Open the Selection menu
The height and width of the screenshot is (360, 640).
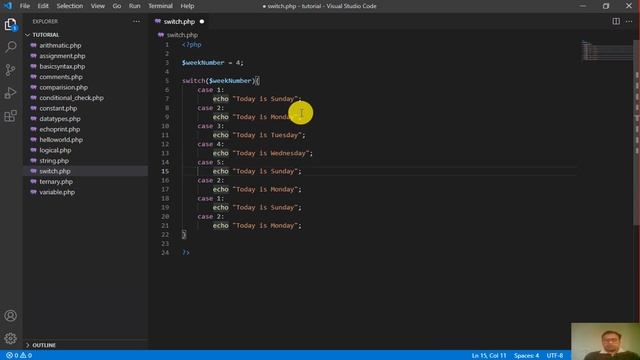(70, 6)
